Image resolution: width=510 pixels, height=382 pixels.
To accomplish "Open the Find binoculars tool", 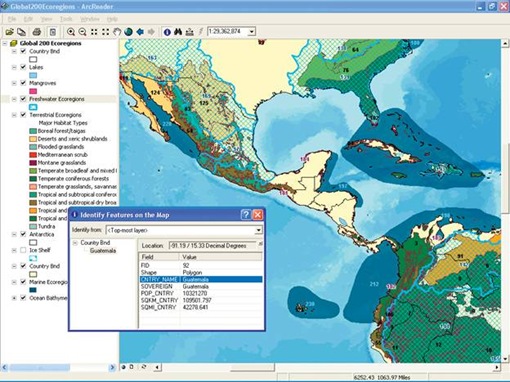I will [178, 32].
